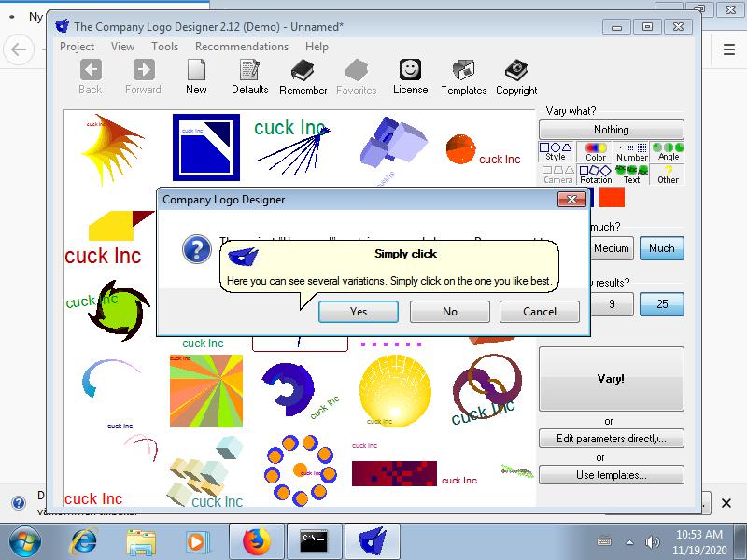Pick the dark red pixel bar logo
Image resolution: width=747 pixels, height=560 pixels.
pos(394,473)
